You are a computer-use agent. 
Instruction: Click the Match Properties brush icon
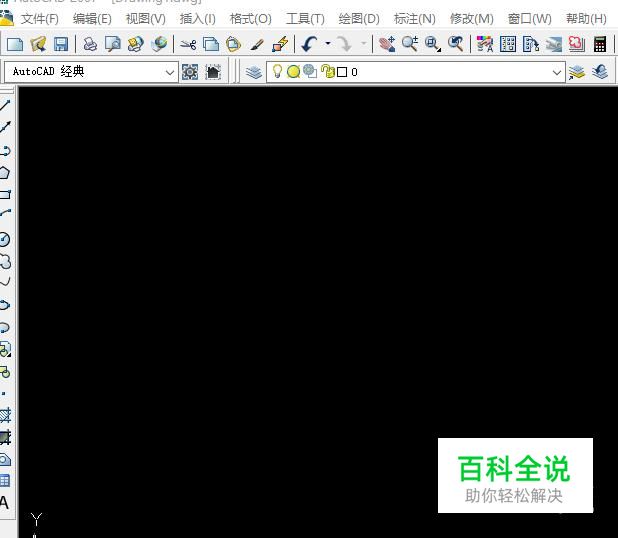(x=257, y=44)
